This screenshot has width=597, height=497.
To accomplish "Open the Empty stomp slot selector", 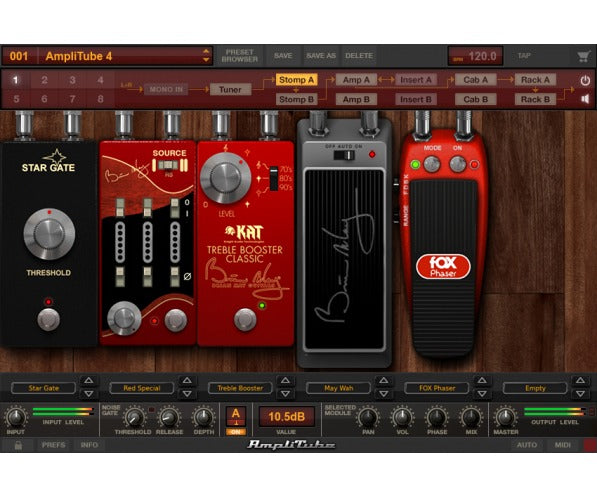I will pyautogui.click(x=535, y=388).
